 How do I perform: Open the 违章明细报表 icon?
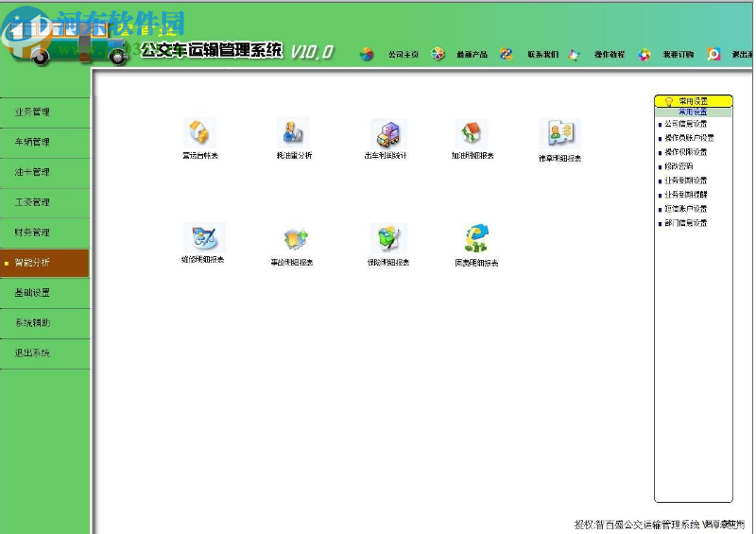(559, 134)
